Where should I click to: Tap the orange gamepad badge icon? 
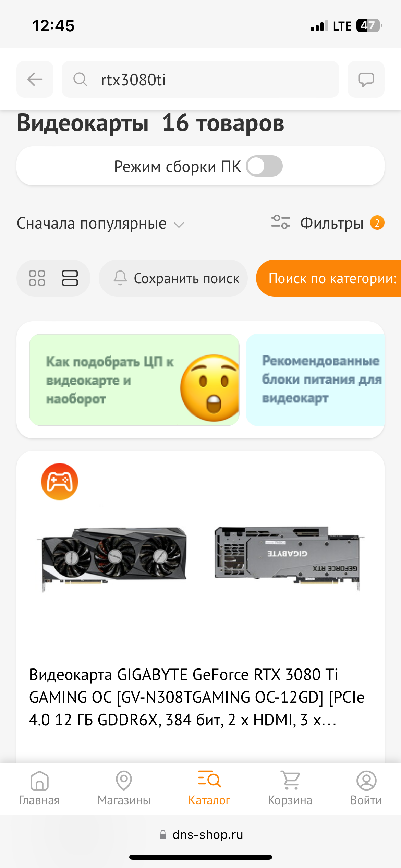click(x=60, y=482)
